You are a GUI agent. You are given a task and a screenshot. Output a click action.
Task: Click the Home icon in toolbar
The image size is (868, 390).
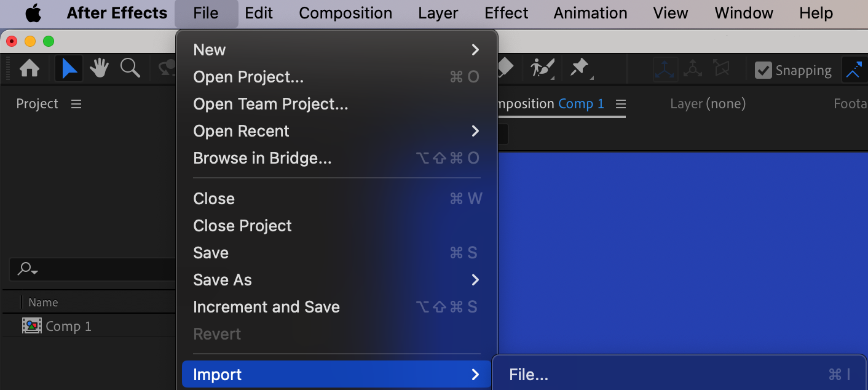(30, 69)
